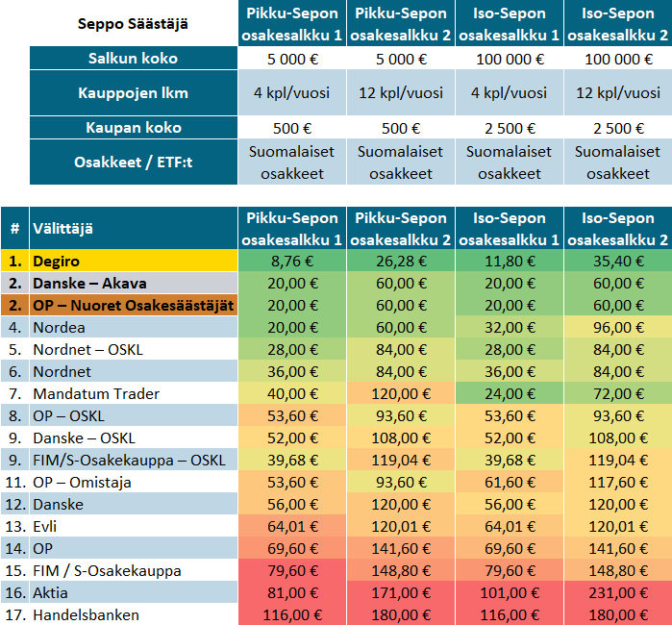Select the 'OP – Omistaja' broker cell
This screenshot has height=625, width=672.
click(x=134, y=483)
